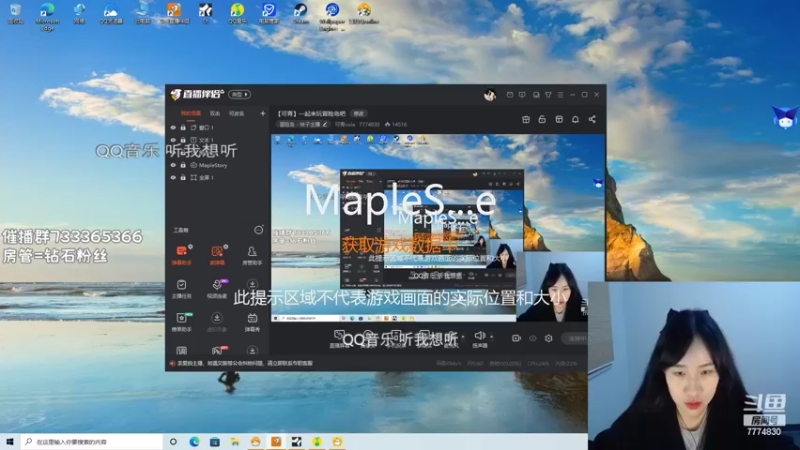
Task: Toggle lock on the 全屏 1 source
Action: point(183,178)
